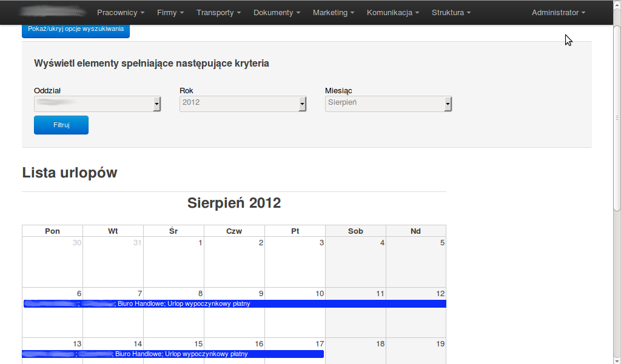The image size is (621, 364).
Task: Expand the Transporty dropdown menu
Action: (x=218, y=13)
